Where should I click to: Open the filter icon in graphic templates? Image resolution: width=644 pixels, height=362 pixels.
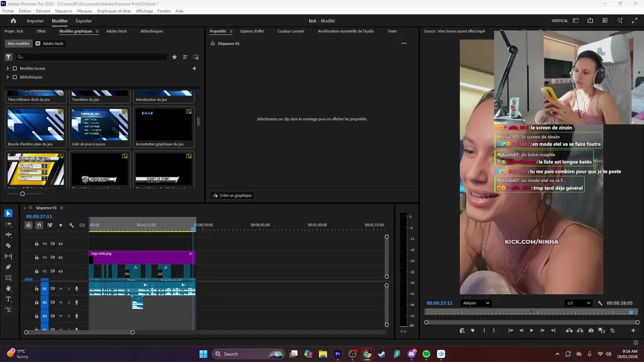(9, 57)
